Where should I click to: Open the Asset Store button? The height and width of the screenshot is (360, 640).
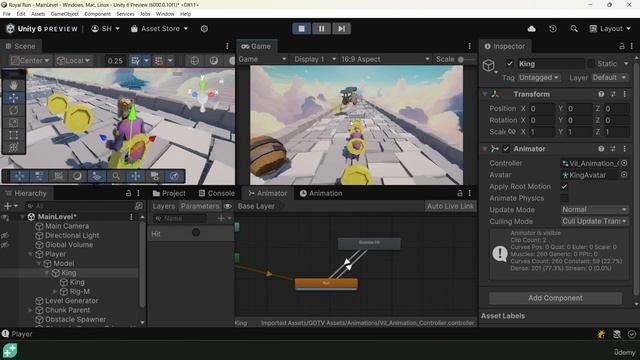[x=160, y=29]
